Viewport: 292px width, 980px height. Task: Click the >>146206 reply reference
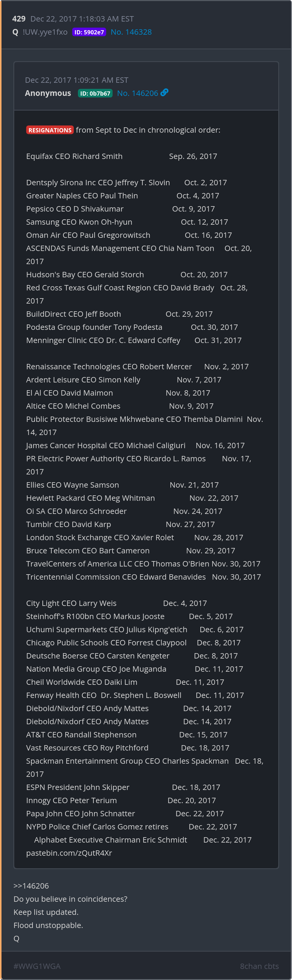31,885
